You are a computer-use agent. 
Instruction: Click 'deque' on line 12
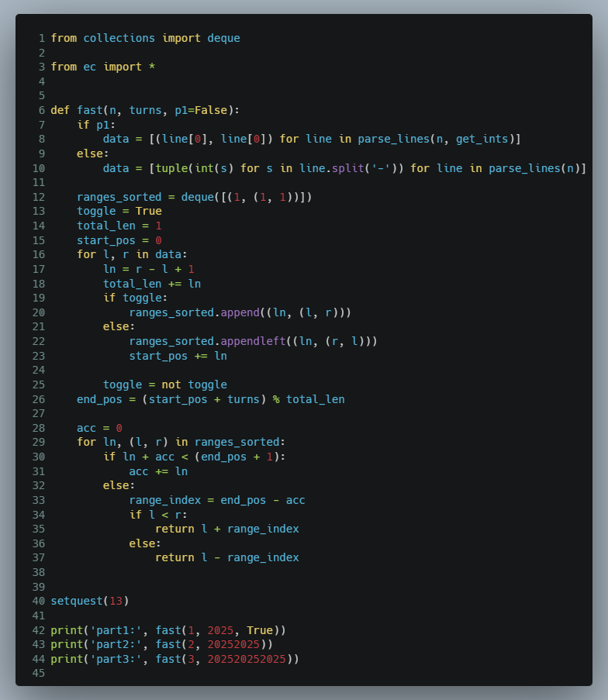(x=198, y=197)
